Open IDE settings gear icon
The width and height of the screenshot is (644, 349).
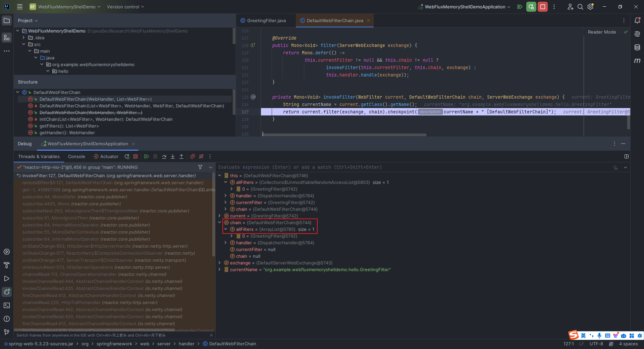[591, 7]
